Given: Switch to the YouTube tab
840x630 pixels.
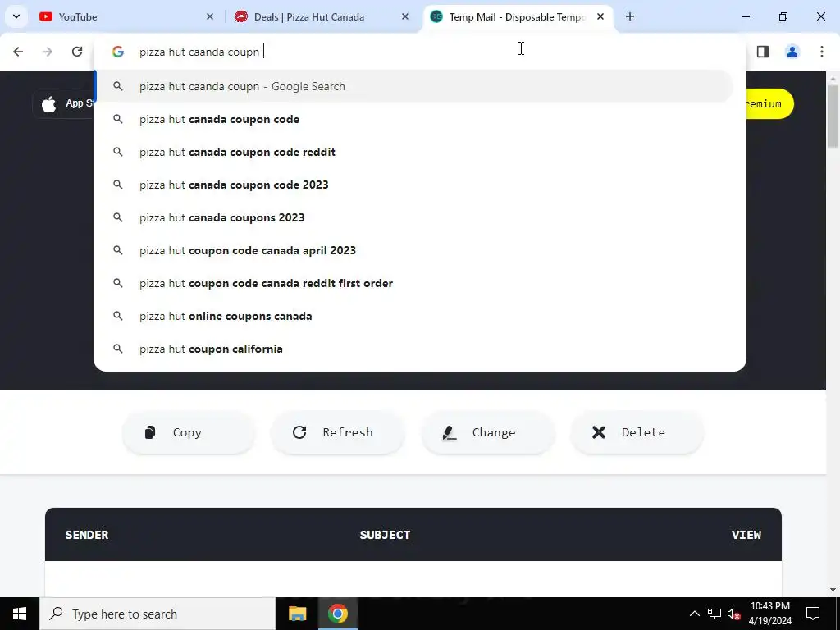Looking at the screenshot, I should click(x=126, y=16).
